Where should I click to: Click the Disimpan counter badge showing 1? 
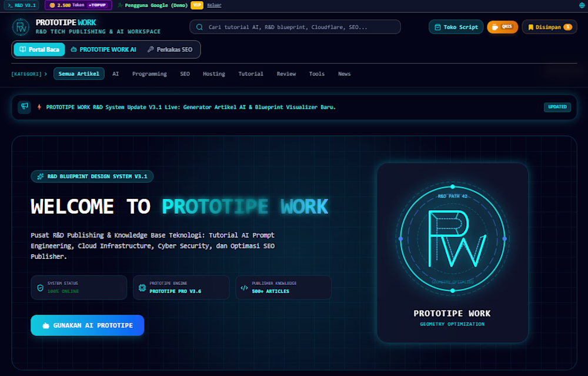click(568, 27)
